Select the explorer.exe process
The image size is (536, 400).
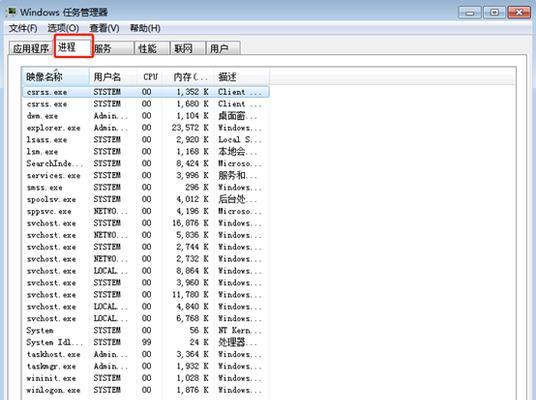pyautogui.click(x=146, y=128)
